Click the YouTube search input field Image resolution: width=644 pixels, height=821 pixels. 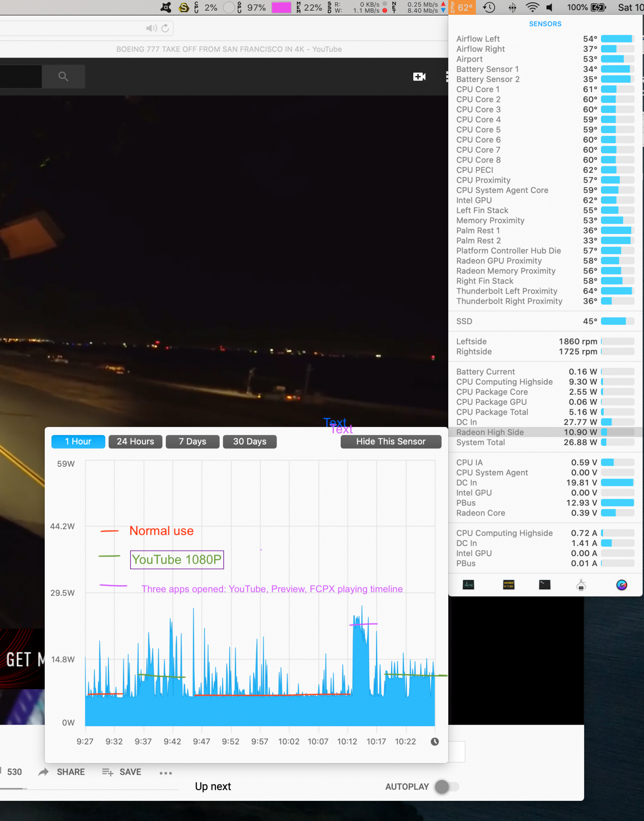21,76
